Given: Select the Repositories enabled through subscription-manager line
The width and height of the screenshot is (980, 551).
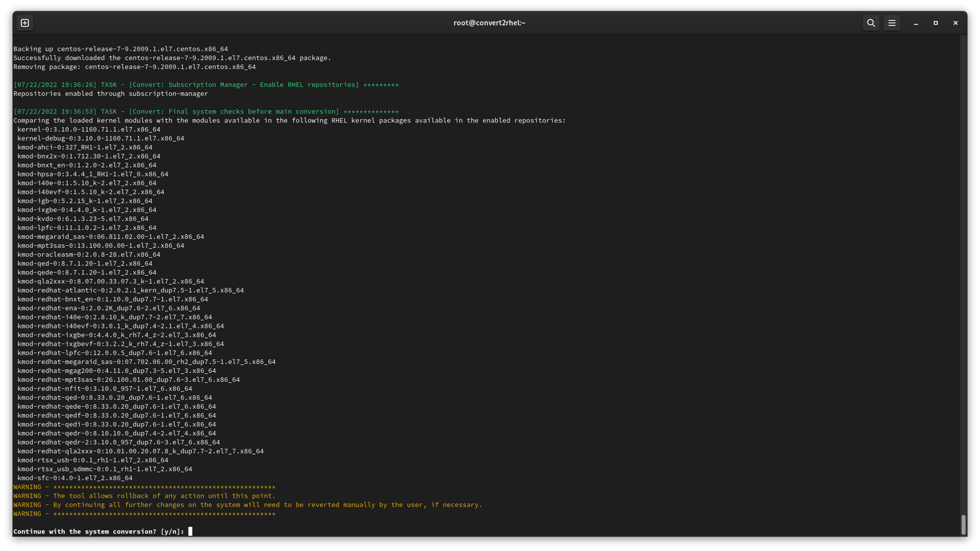Looking at the screenshot, I should (110, 94).
